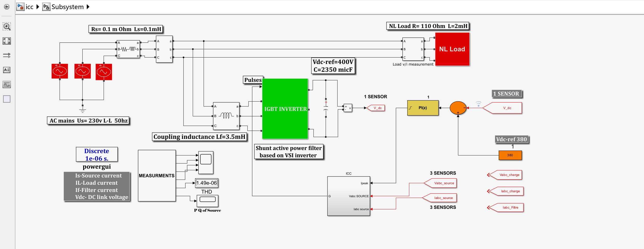Open the P Q of Source scope
644x249 pixels.
pos(207,201)
